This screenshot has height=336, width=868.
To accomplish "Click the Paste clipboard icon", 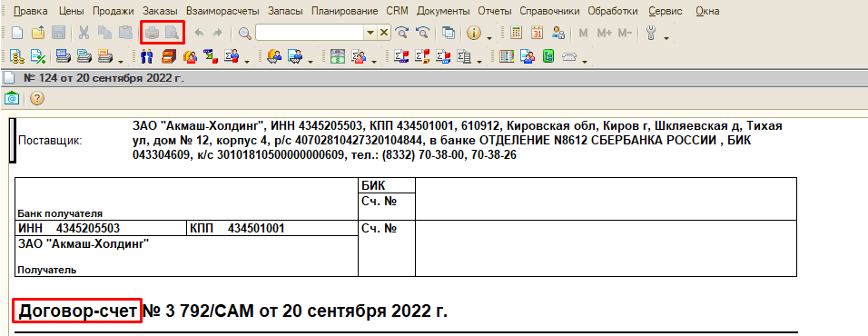I will (125, 34).
